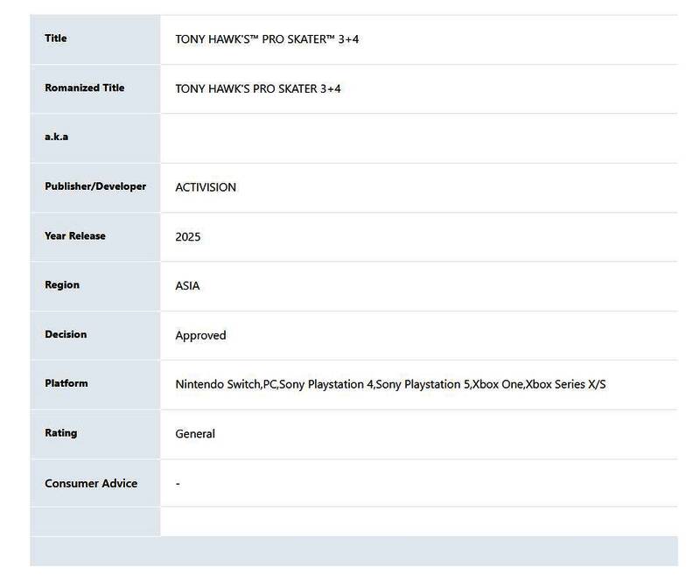Select the General rating value
700x588 pixels.
(195, 434)
